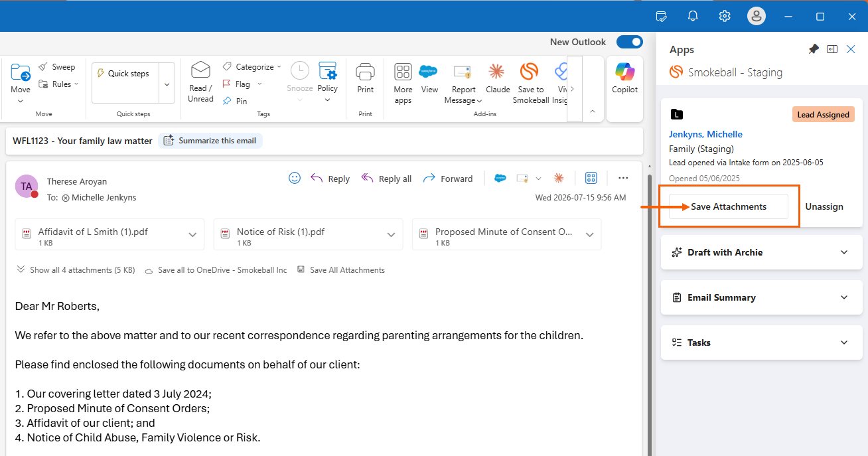868x456 pixels.
Task: Forward the family law matter email
Action: (x=448, y=179)
